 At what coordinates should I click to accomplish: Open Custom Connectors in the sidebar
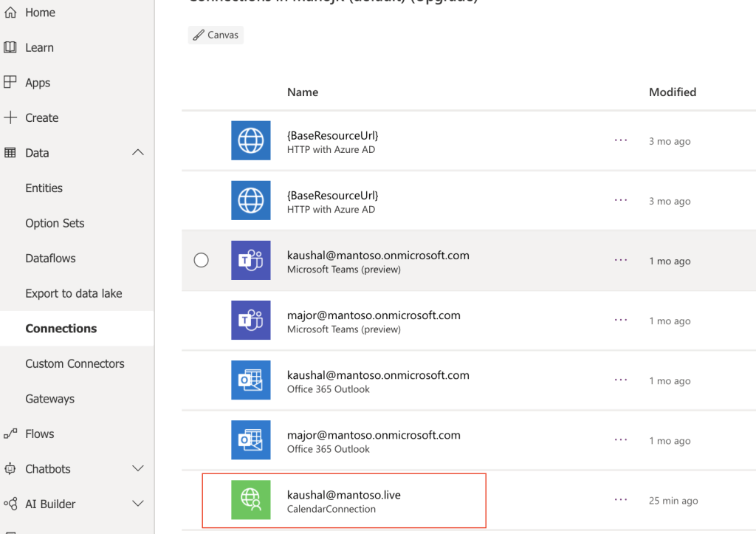coord(75,363)
